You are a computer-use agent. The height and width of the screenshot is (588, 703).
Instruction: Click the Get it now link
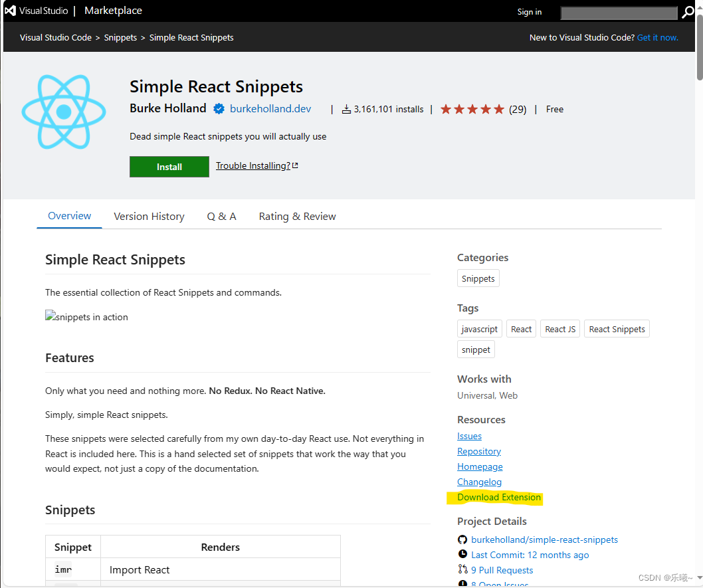coord(657,38)
